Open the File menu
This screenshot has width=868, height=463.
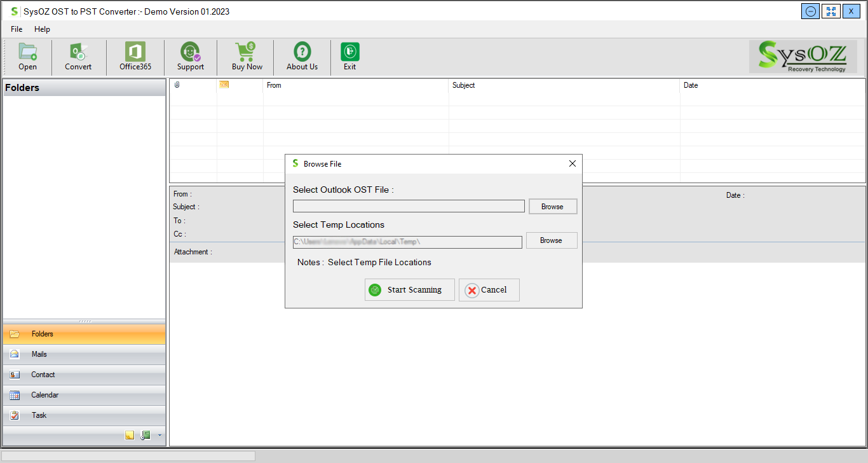(17, 29)
